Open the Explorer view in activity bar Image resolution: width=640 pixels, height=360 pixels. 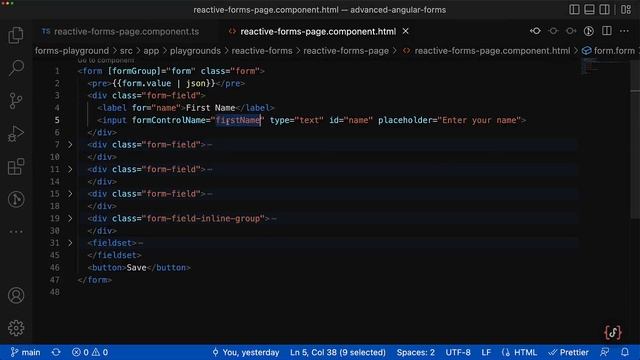[x=16, y=35]
